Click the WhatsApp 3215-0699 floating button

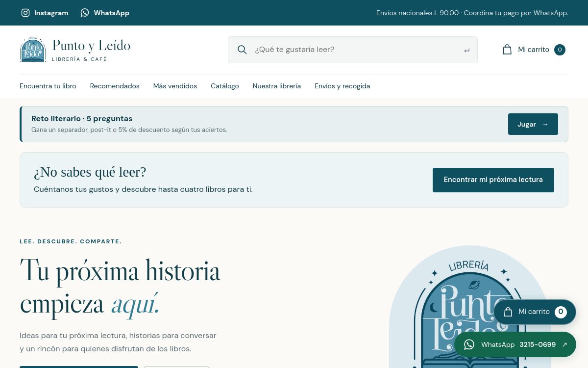tap(515, 344)
